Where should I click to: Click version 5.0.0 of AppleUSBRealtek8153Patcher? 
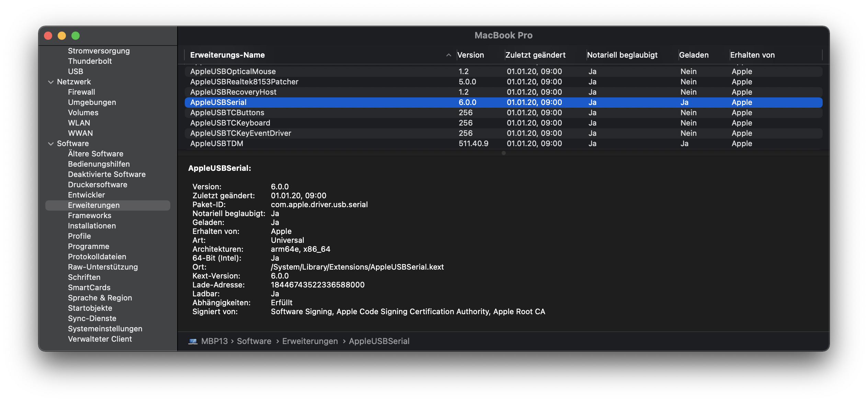point(467,82)
